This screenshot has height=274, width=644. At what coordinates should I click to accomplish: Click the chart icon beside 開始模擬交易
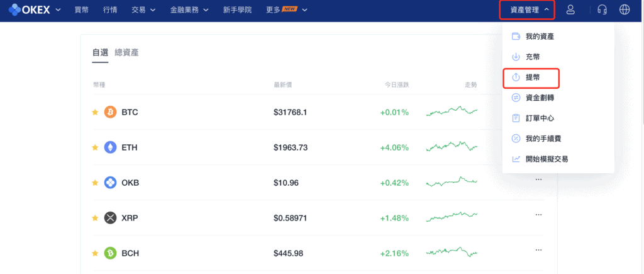coord(516,159)
